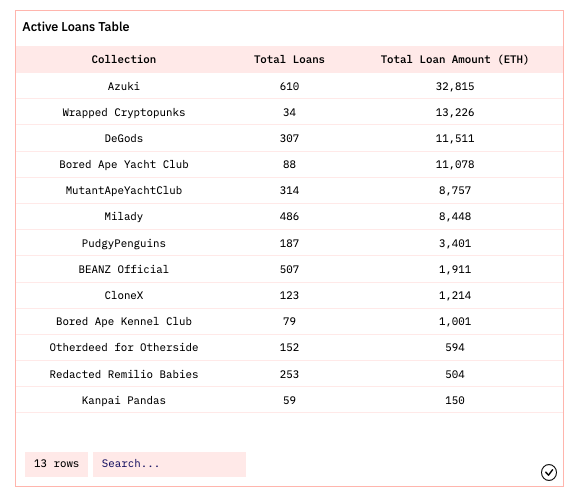The image size is (578, 498).
Task: Click BEANZ Official amount 1,911
Action: (455, 269)
